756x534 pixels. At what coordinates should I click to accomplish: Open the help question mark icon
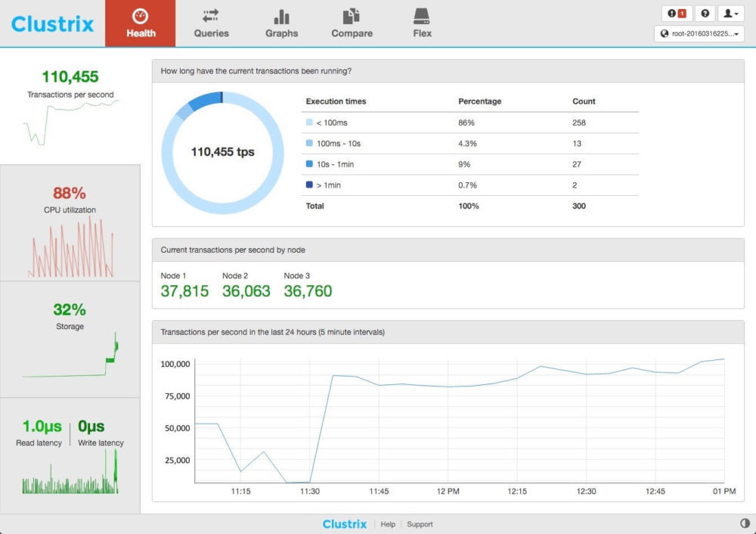(x=705, y=14)
